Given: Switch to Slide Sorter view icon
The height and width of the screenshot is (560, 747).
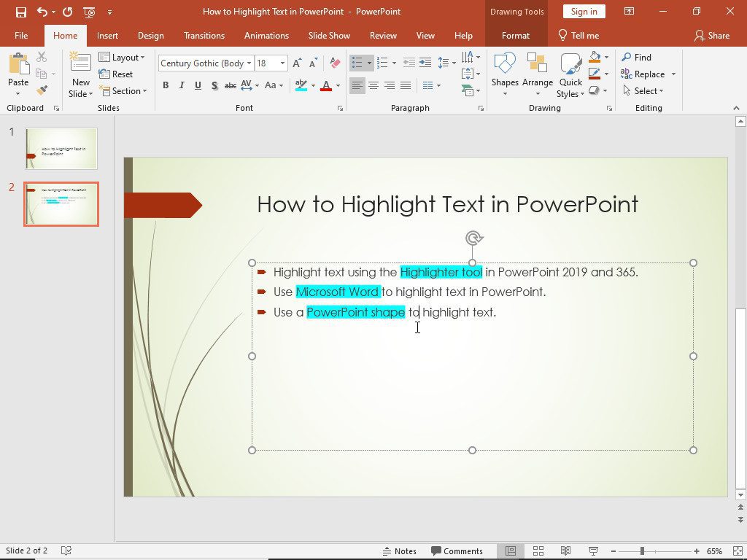Looking at the screenshot, I should pyautogui.click(x=538, y=551).
